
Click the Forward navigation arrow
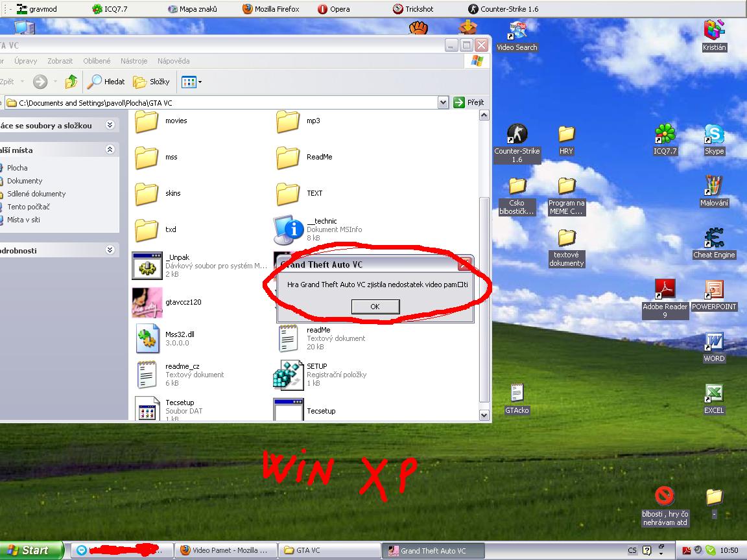40,82
